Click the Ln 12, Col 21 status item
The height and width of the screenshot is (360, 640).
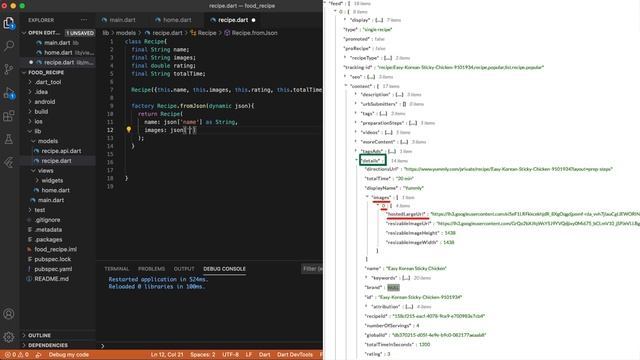[x=167, y=355]
